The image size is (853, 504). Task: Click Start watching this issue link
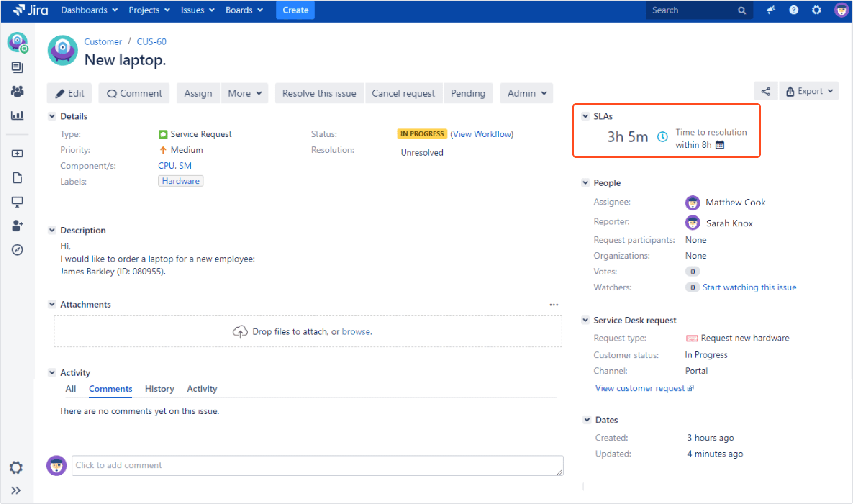click(749, 287)
